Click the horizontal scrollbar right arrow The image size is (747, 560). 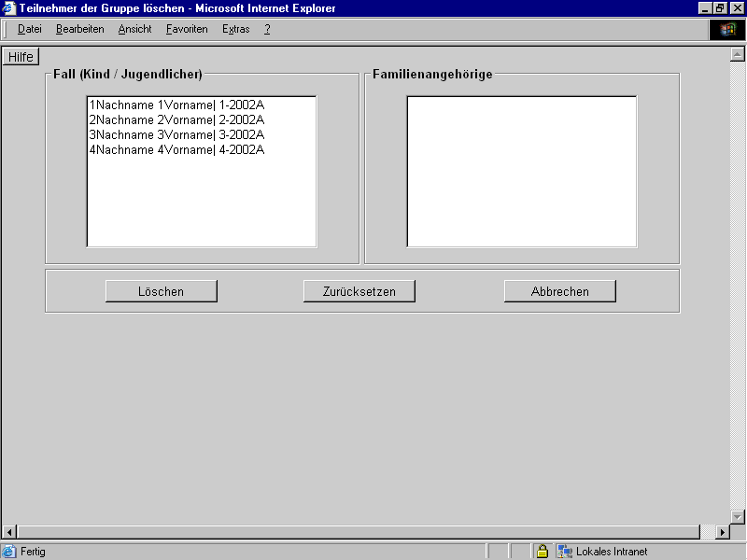[722, 532]
